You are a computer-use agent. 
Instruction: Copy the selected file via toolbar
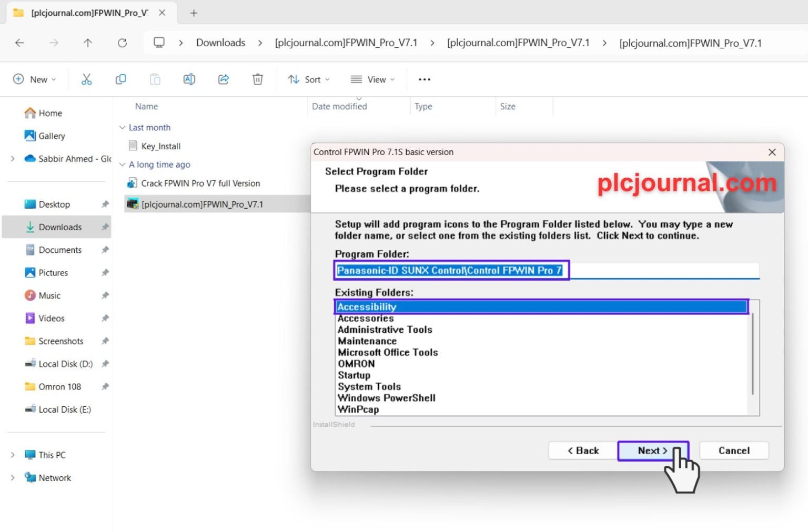120,79
